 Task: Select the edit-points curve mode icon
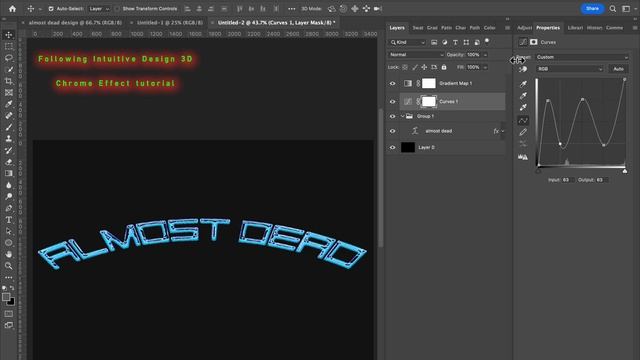click(x=523, y=120)
